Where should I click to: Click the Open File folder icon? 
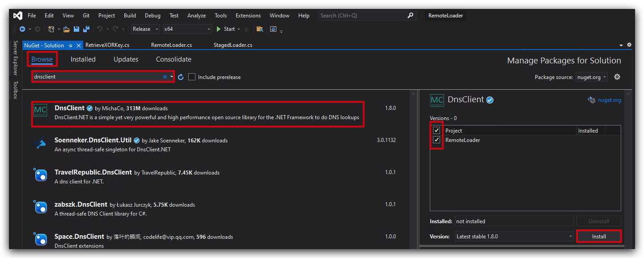(67, 29)
